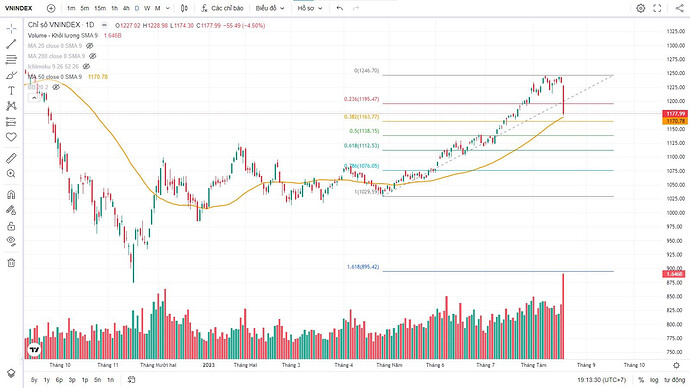Click the VNINDEX symbol search

pos(18,8)
